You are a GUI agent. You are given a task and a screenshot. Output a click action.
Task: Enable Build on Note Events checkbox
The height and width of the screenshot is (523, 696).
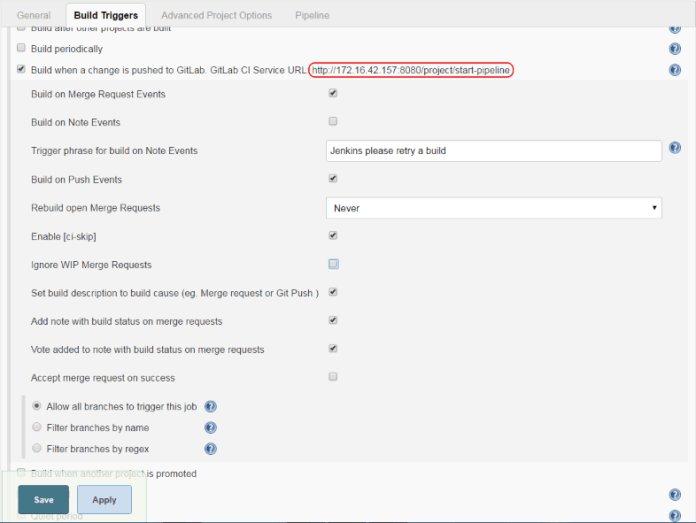coord(333,121)
